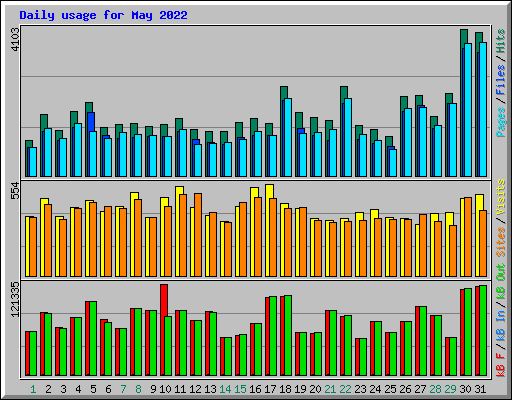Click day 10 on the x-axis
Screen dimensions: 512x400
165,389
